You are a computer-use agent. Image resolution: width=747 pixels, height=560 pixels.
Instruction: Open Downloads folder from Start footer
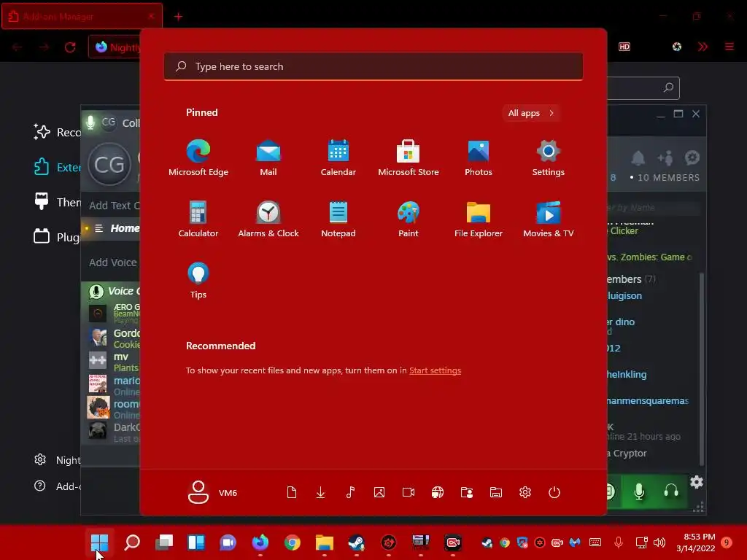click(x=321, y=492)
